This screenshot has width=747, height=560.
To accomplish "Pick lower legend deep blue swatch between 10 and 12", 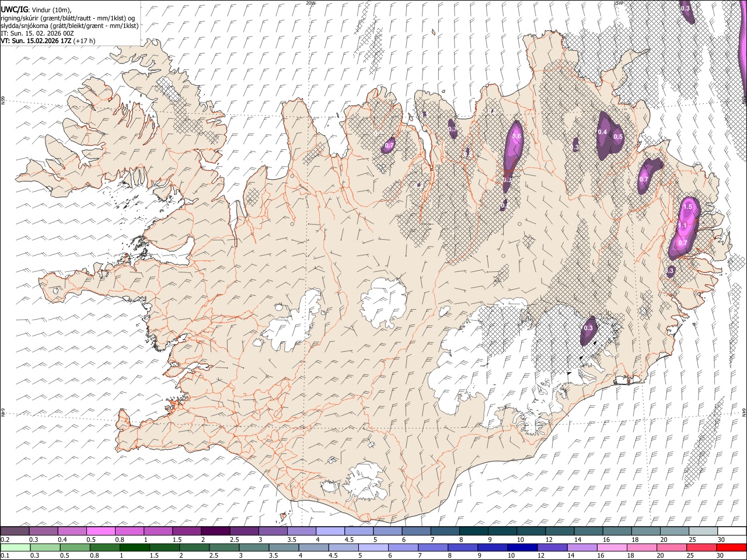I will [x=522, y=548].
